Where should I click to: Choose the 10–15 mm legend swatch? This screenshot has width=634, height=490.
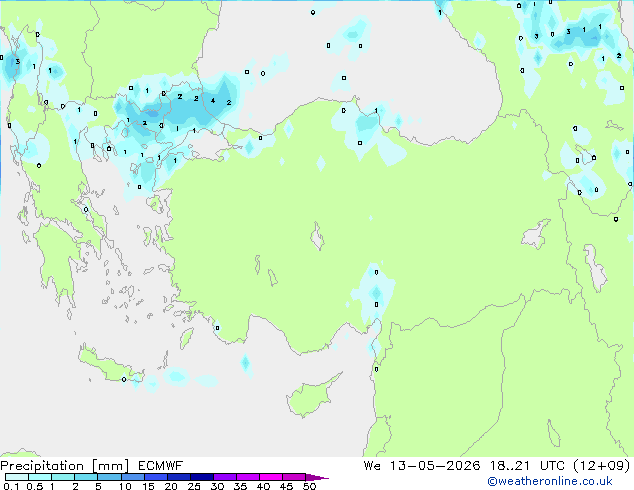pyautogui.click(x=132, y=477)
